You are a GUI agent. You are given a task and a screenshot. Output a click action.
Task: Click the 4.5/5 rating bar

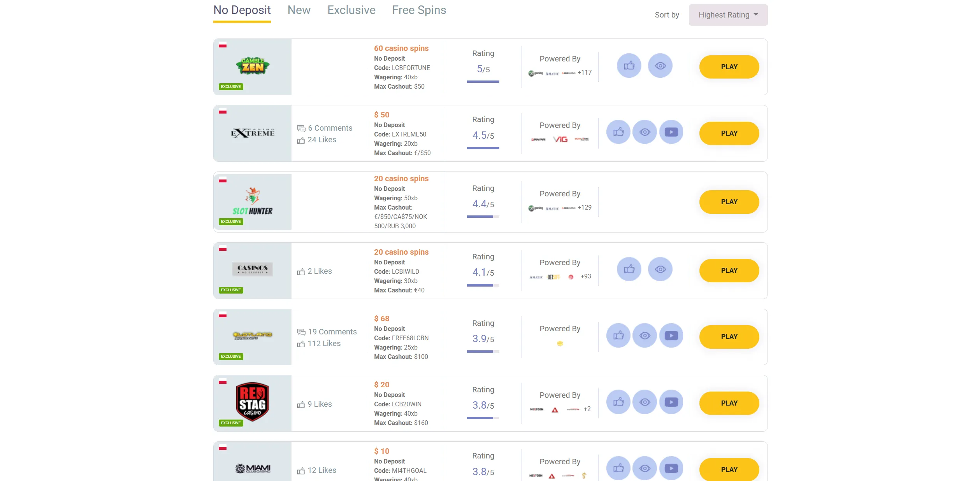tap(483, 148)
